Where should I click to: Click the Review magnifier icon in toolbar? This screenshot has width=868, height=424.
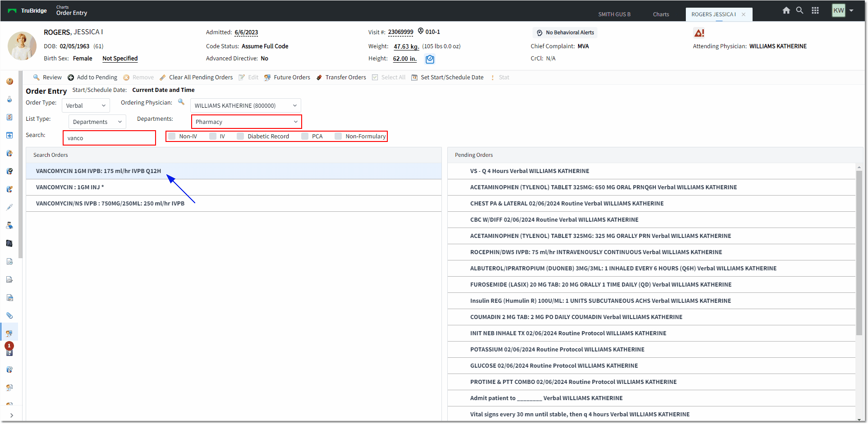[36, 78]
